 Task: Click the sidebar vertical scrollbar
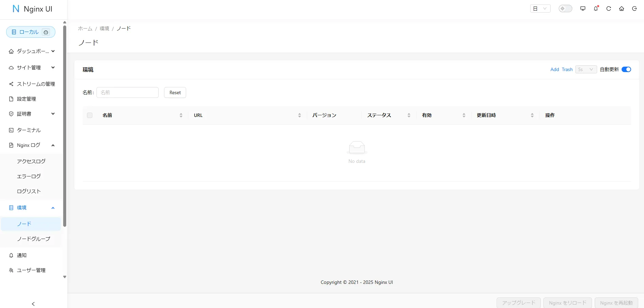[x=65, y=126]
